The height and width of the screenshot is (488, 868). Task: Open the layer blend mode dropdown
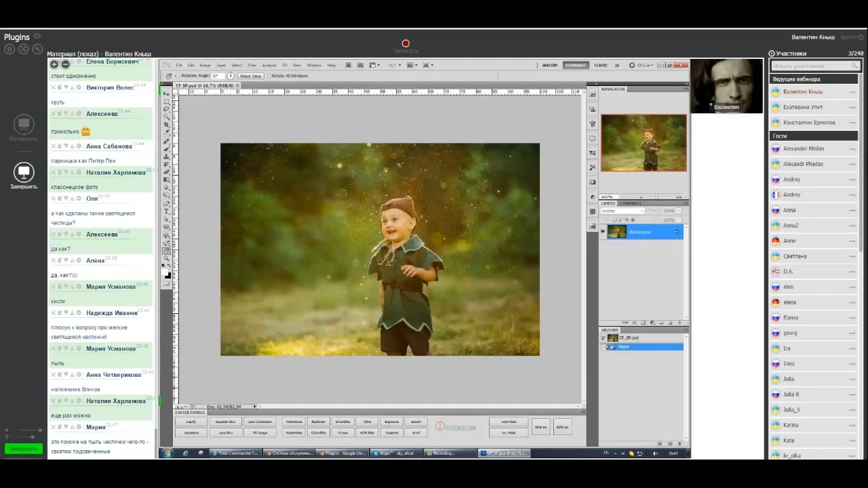[622, 211]
